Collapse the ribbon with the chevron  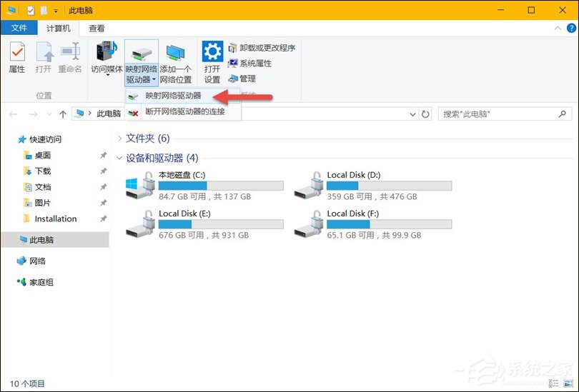coord(558,28)
